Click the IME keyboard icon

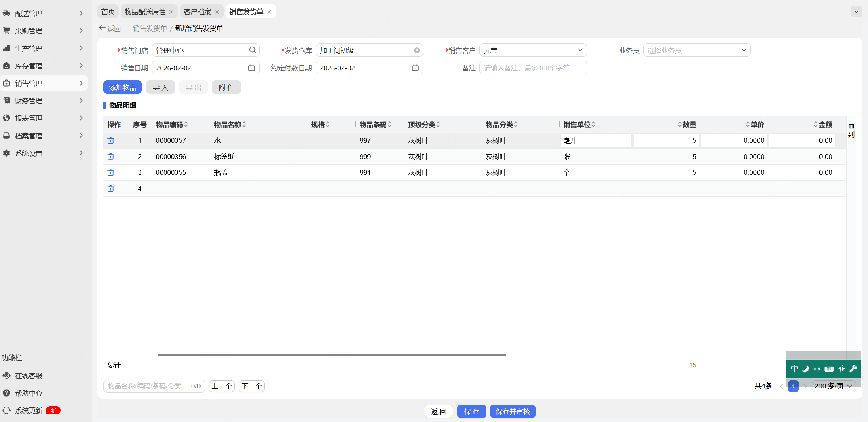829,369
